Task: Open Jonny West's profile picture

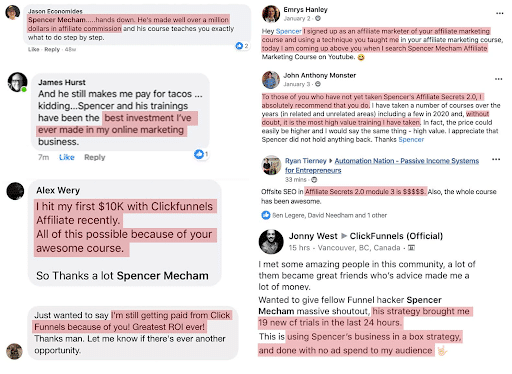Action: click(271, 242)
